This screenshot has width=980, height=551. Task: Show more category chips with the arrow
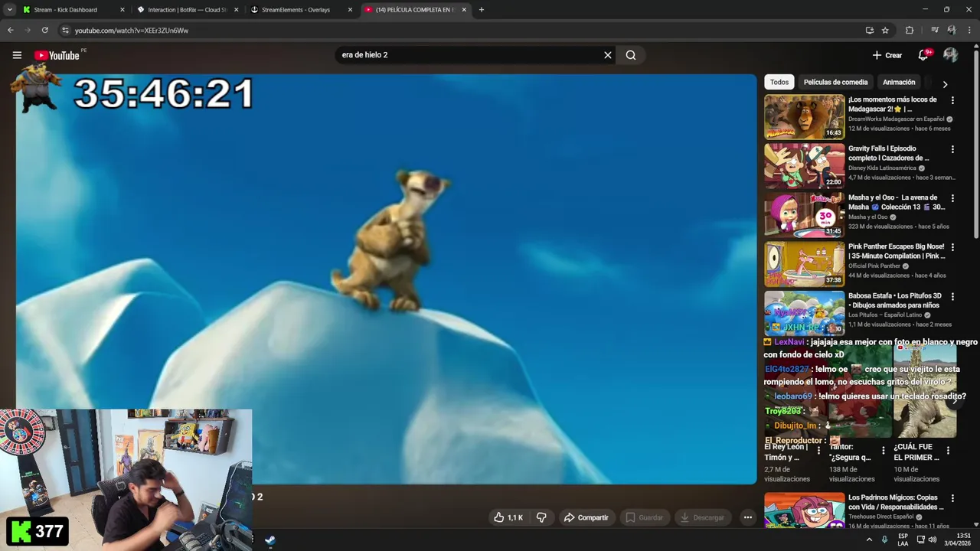click(945, 84)
